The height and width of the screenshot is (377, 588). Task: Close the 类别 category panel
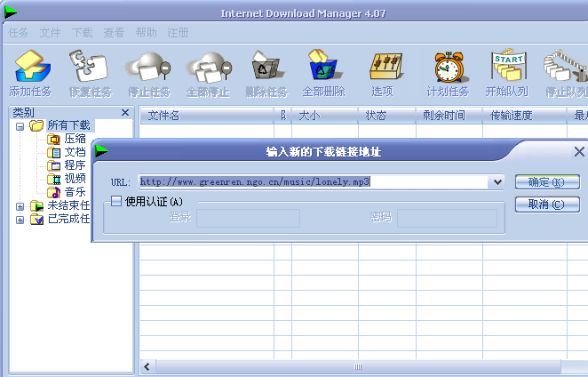coord(125,112)
